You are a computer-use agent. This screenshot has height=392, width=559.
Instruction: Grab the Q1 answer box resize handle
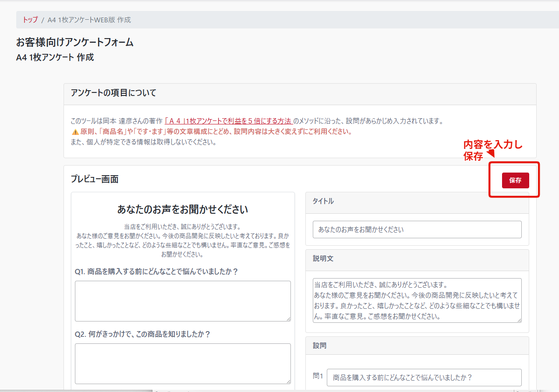click(x=288, y=319)
